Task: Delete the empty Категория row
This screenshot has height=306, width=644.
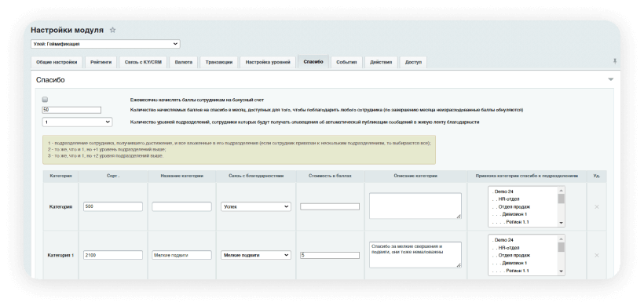Action: click(x=597, y=206)
